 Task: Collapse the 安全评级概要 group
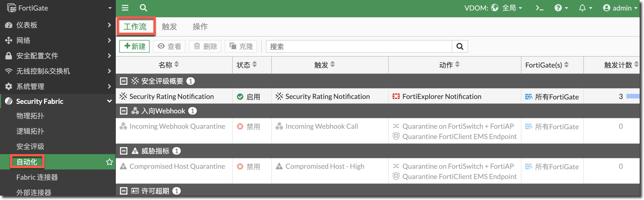pyautogui.click(x=124, y=81)
